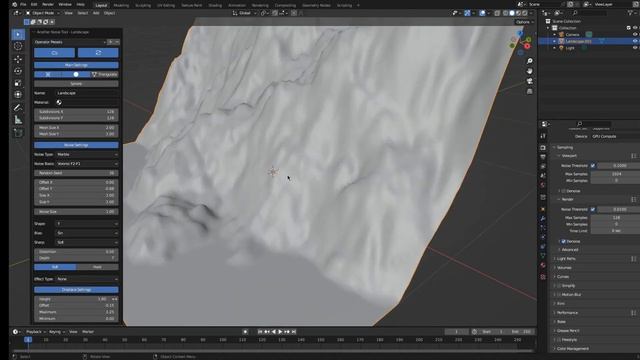Screen dimensions: 640x360
Task: Select the Transform tool
Action: [x=18, y=95]
